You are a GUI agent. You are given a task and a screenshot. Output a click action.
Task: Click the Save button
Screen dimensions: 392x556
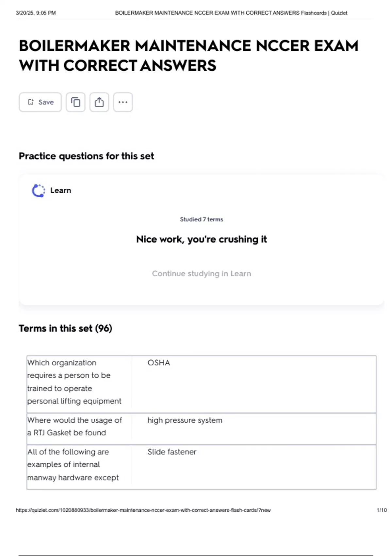point(40,102)
